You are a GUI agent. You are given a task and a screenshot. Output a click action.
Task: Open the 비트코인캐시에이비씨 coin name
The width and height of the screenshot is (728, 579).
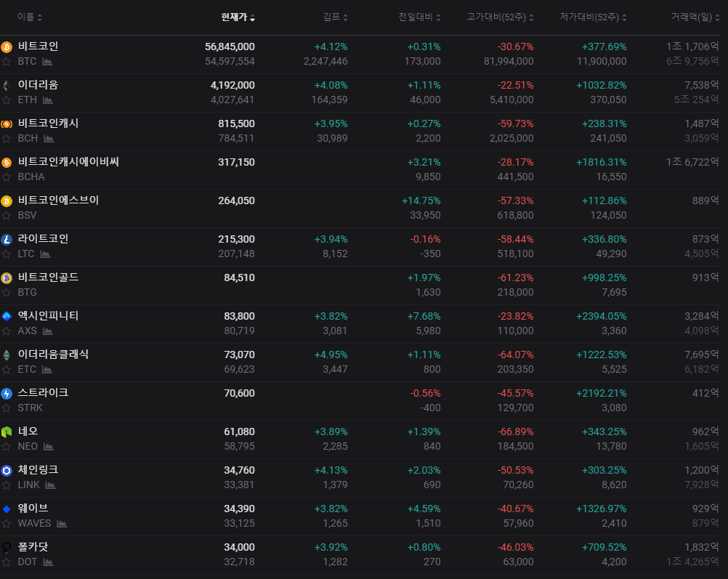point(69,161)
